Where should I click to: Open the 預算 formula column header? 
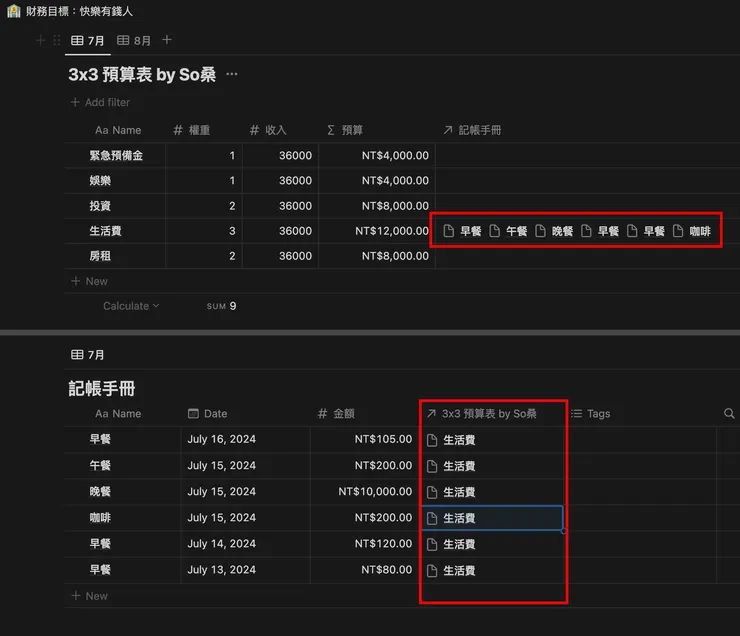tap(345, 130)
